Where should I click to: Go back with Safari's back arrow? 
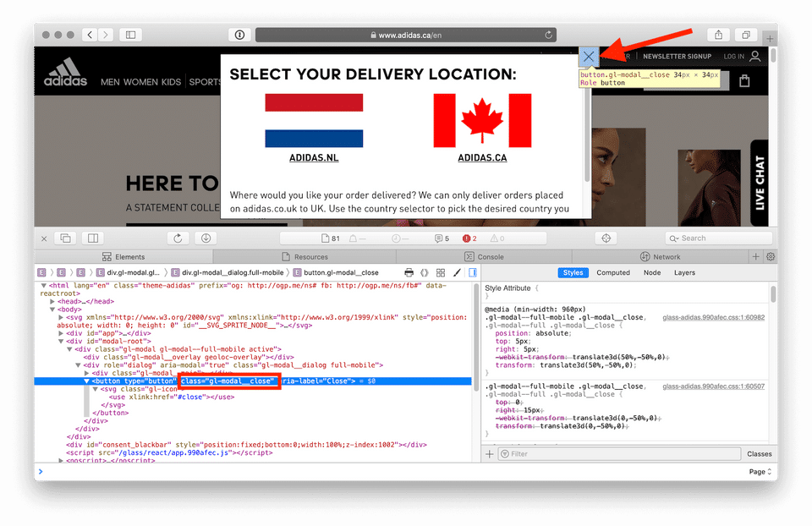(x=91, y=35)
